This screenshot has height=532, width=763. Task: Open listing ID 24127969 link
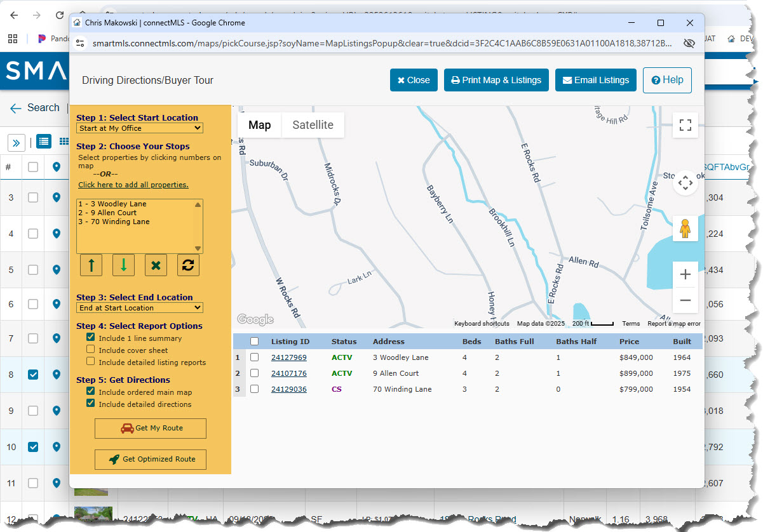click(x=289, y=357)
